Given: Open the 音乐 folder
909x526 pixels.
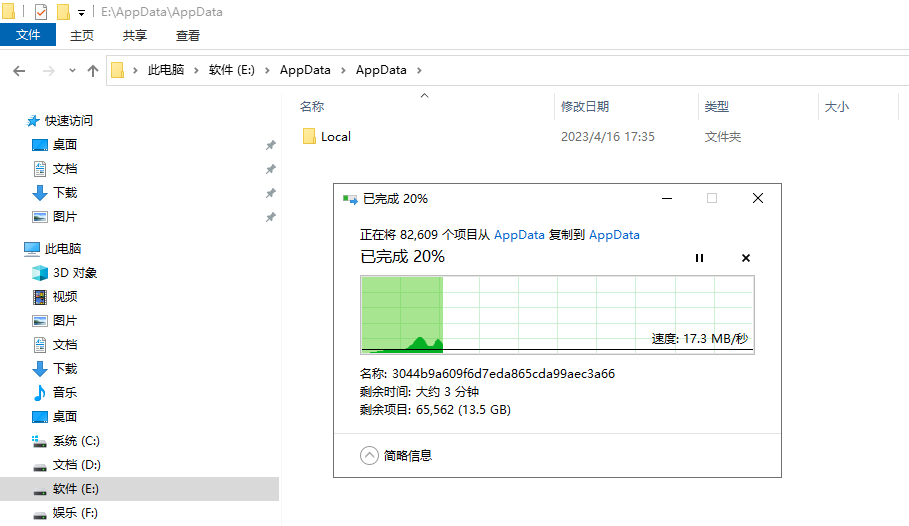Looking at the screenshot, I should [x=65, y=393].
